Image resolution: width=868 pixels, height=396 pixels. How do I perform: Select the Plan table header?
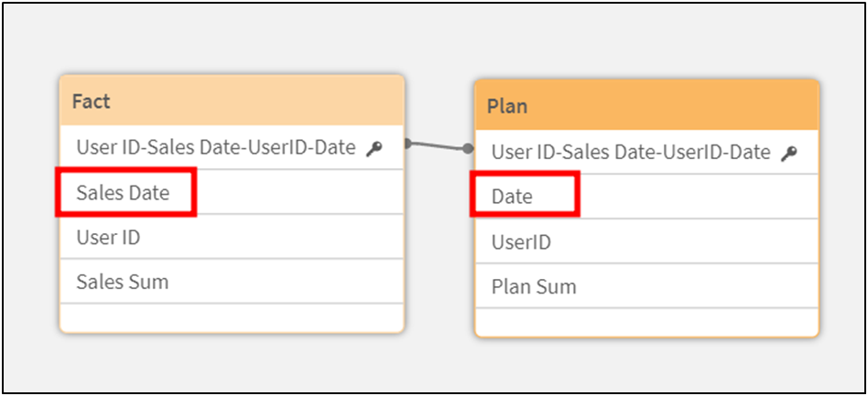coord(646,106)
